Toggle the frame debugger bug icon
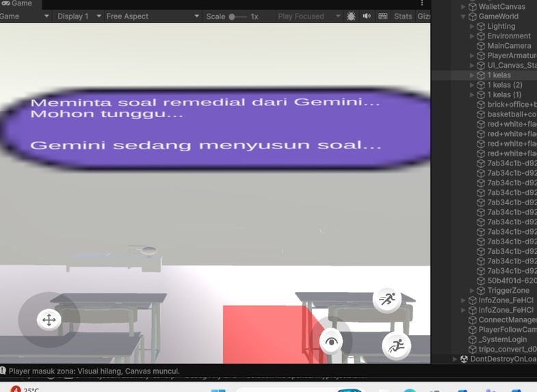537x392 pixels. pyautogui.click(x=351, y=16)
